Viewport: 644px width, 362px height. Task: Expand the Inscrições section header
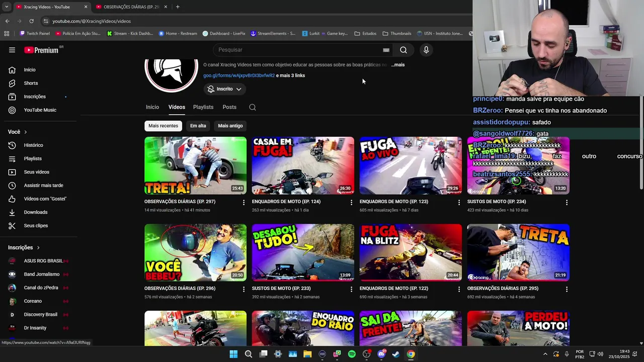click(x=24, y=247)
